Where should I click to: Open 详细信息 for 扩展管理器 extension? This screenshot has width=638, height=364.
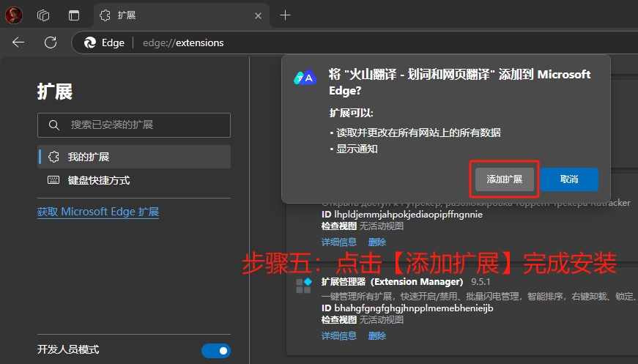click(339, 335)
